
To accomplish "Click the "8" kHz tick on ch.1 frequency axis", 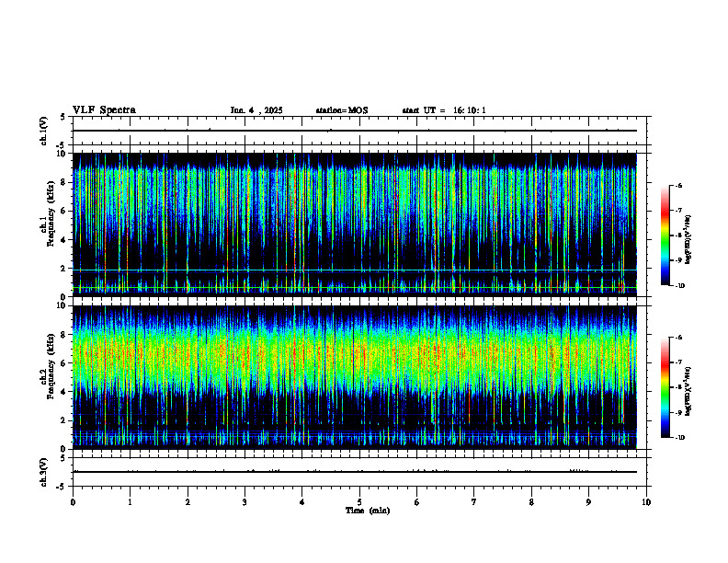I will point(64,182).
